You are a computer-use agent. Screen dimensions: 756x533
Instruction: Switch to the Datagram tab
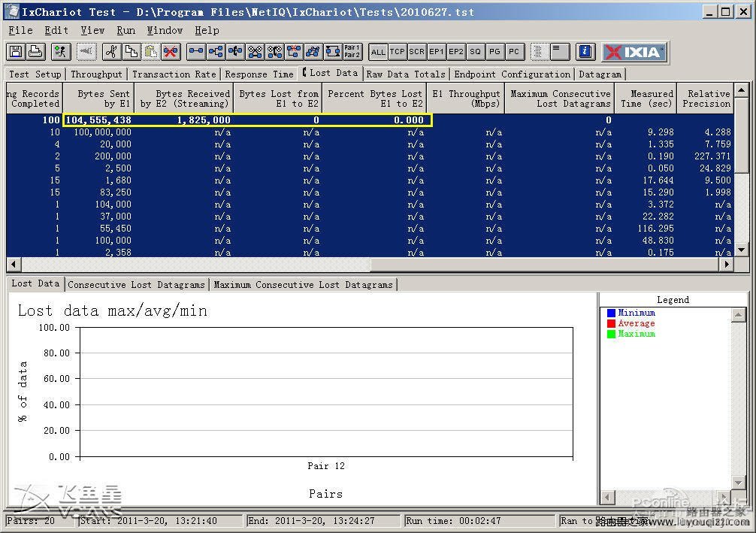600,74
